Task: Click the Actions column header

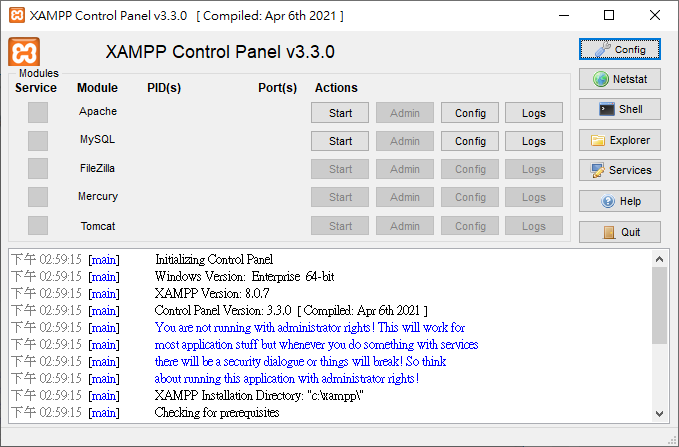Action: 336,87
